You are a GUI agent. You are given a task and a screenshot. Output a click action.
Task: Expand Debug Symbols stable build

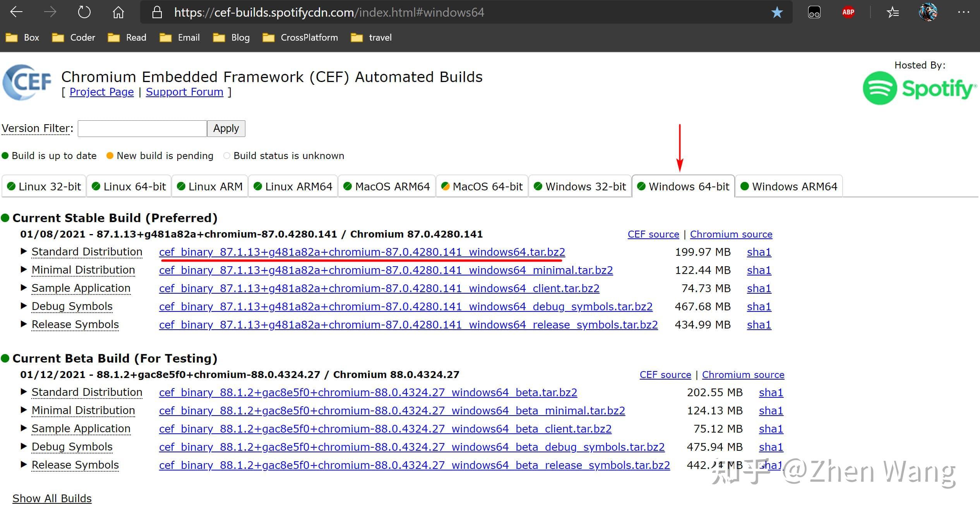pyautogui.click(x=25, y=306)
